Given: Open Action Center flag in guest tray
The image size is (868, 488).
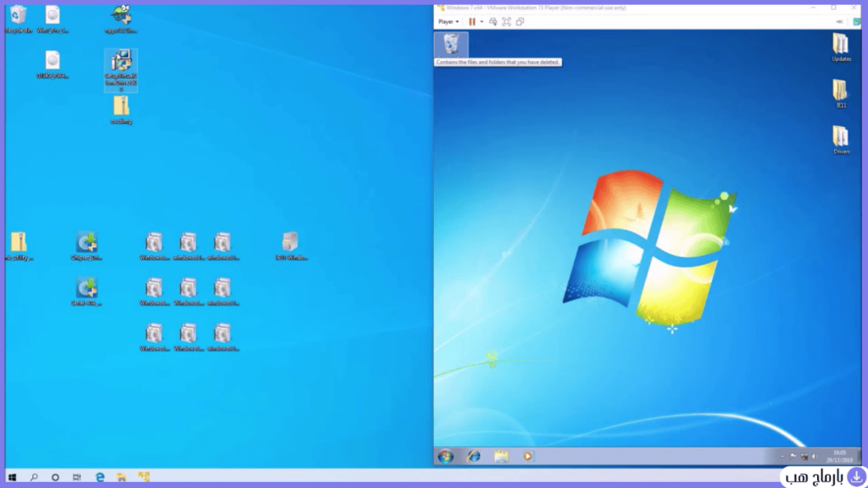Looking at the screenshot, I should pyautogui.click(x=793, y=457).
